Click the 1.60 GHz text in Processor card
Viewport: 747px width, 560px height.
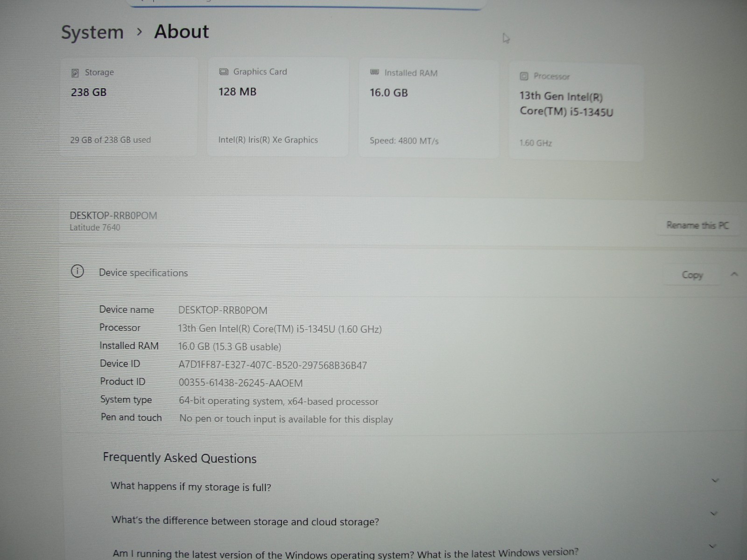pos(536,143)
